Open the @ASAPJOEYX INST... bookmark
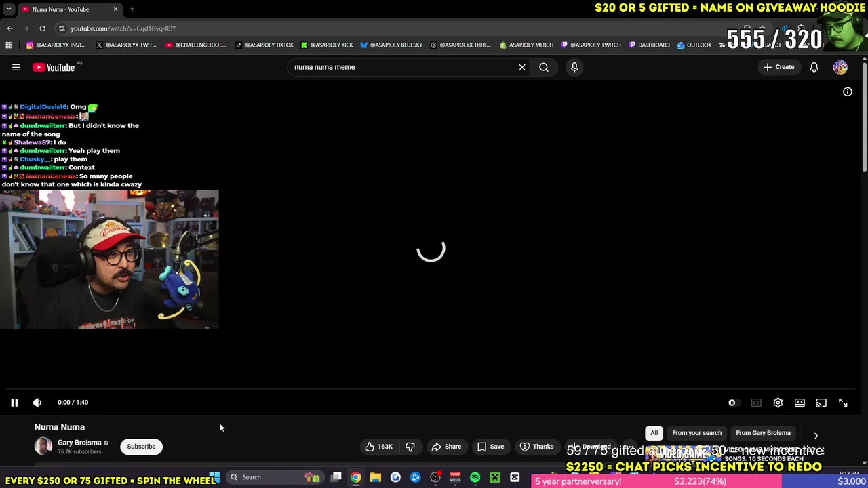 56,45
